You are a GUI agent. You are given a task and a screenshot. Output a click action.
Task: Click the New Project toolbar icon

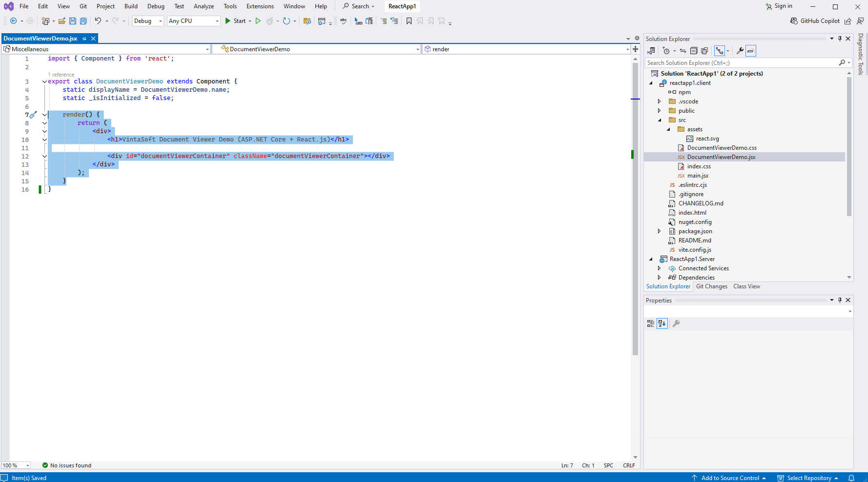pos(45,21)
